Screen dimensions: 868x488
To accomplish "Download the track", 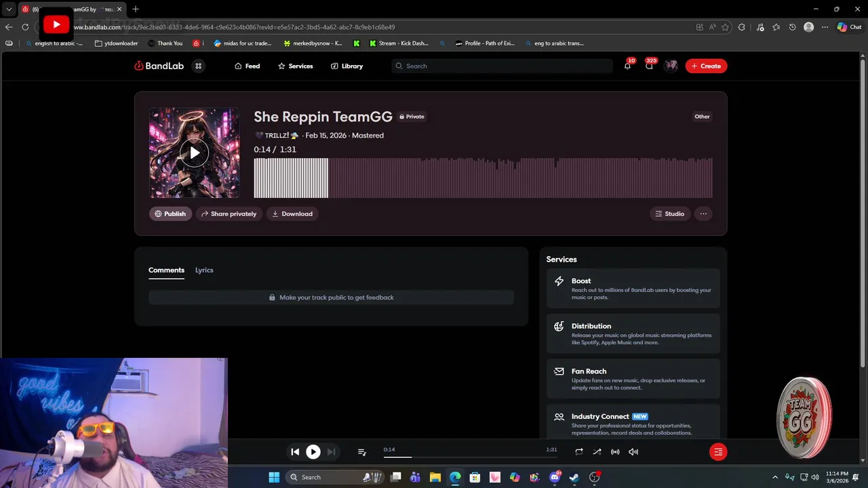I will click(x=292, y=213).
